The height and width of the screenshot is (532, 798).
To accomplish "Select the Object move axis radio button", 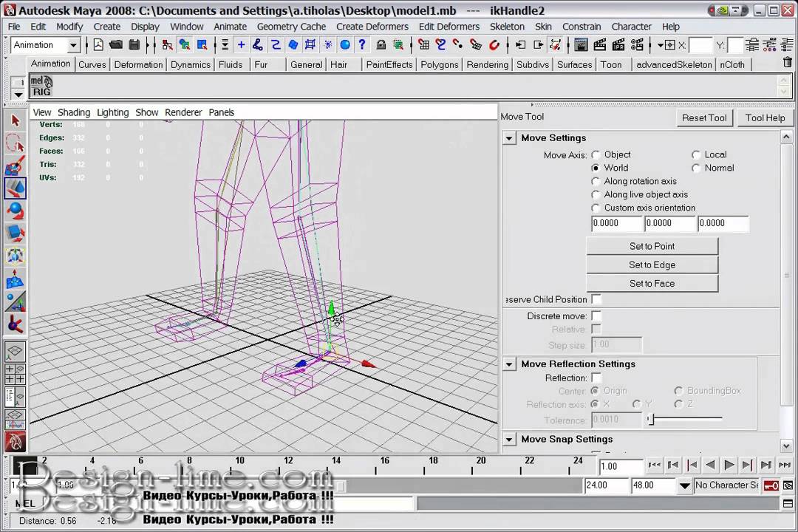I will tap(596, 155).
